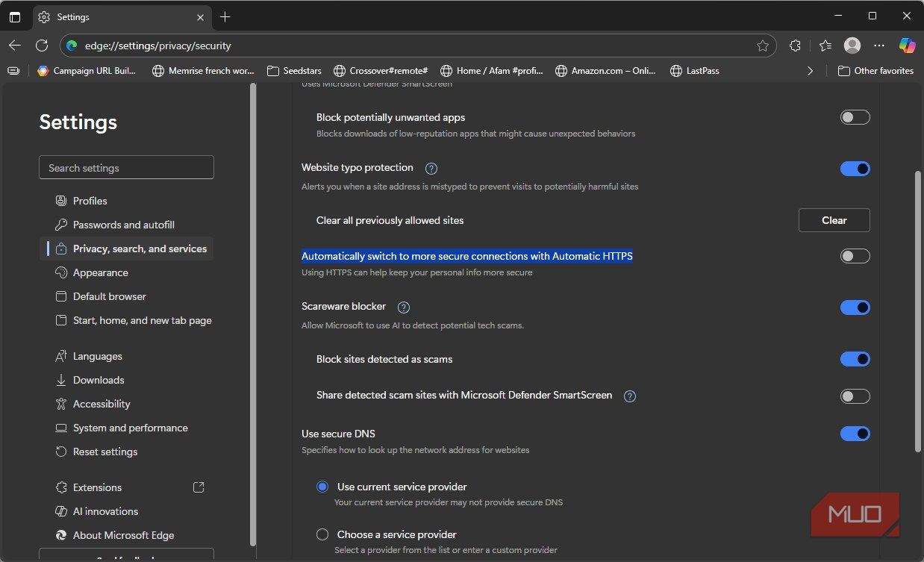924x562 pixels.
Task: Click the external link icon beside Extensions
Action: tap(199, 487)
